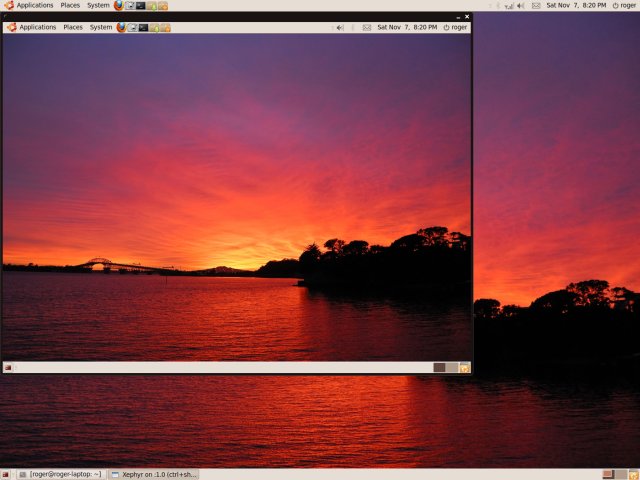
Task: Open the outer Applications menu
Action: tap(29, 5)
